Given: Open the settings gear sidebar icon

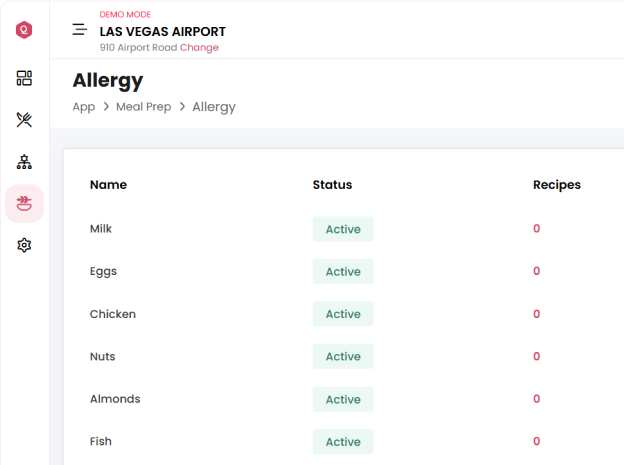Looking at the screenshot, I should [x=24, y=245].
